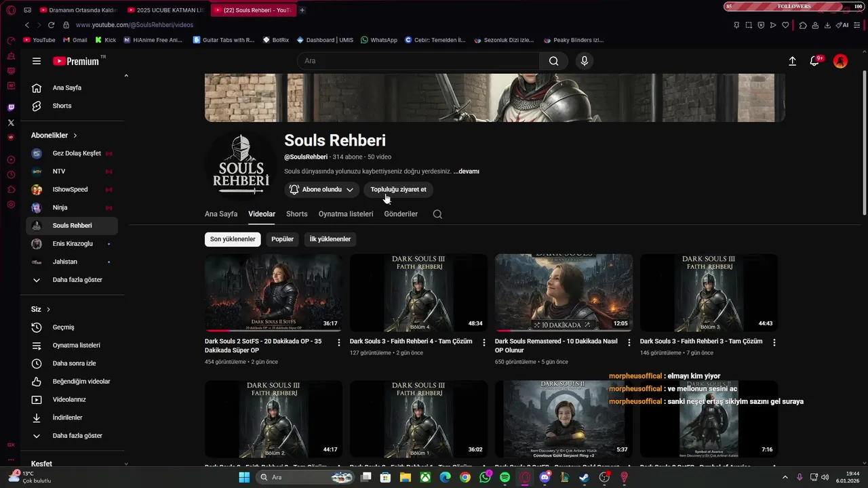Show hidden system tray icons chevron
The width and height of the screenshot is (868, 488).
click(x=785, y=478)
